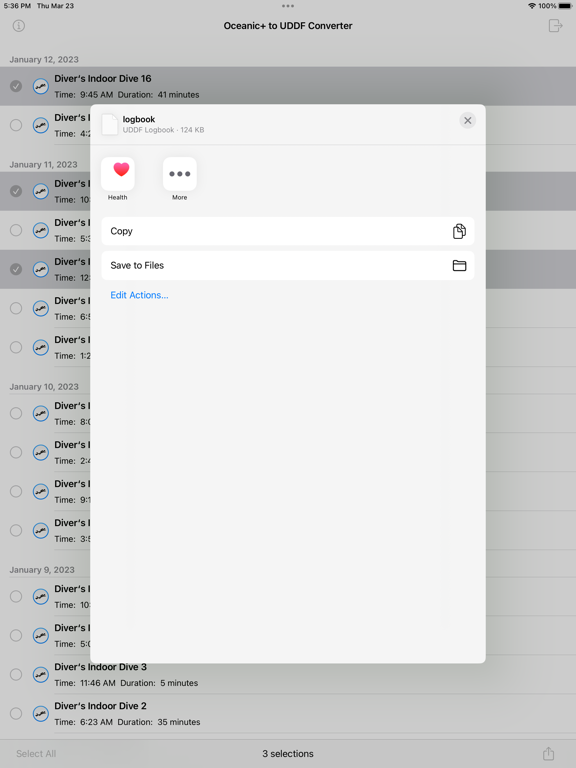Share the logbook to Health app
Screen dimensions: 576x768
pyautogui.click(x=118, y=174)
